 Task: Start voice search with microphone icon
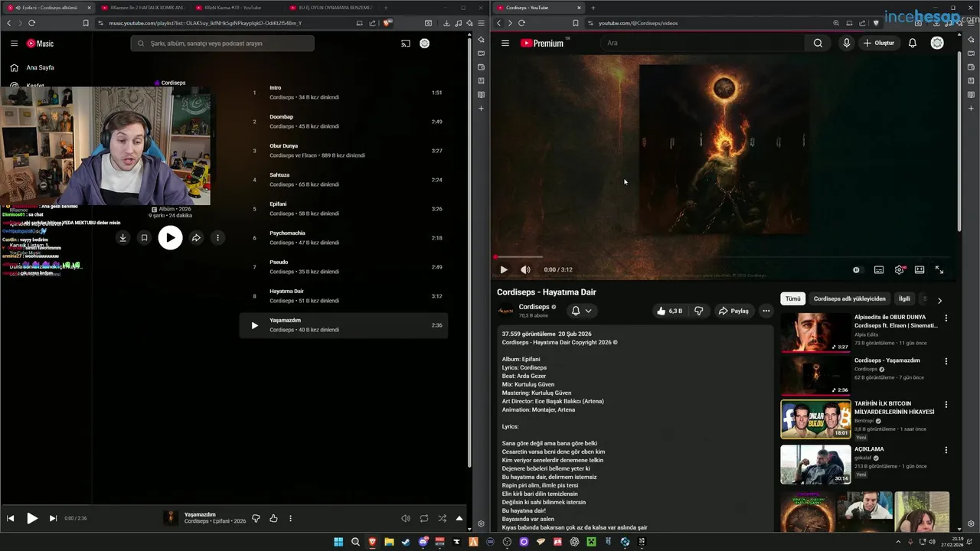pyautogui.click(x=846, y=43)
